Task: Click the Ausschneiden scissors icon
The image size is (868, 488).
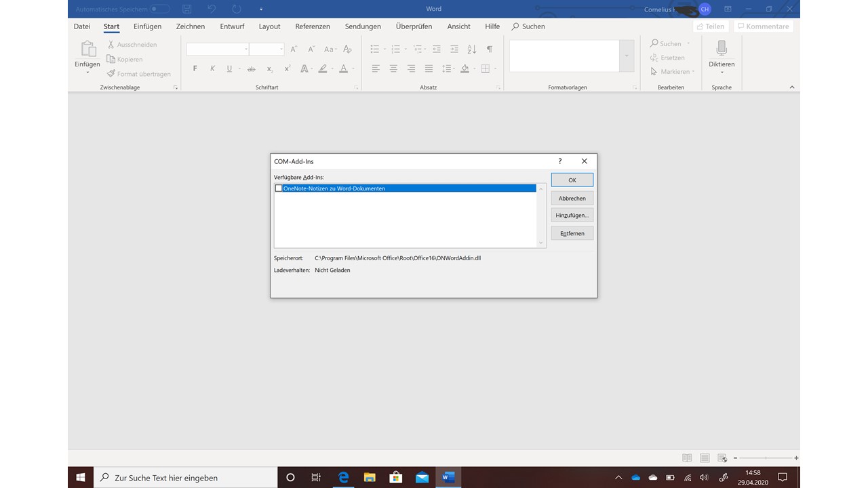Action: (x=111, y=45)
